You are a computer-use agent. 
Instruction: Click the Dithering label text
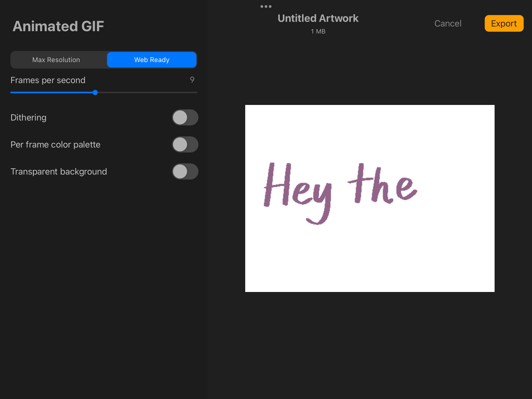tap(29, 118)
